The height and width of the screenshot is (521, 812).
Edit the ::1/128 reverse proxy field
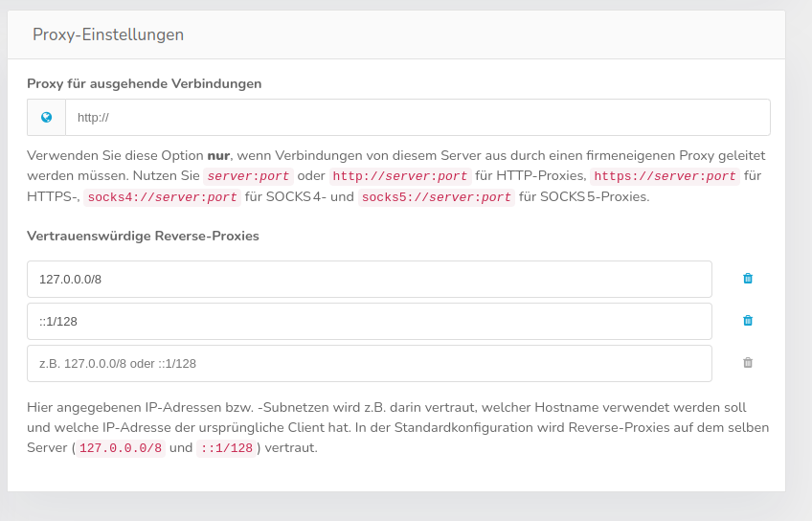[370, 321]
